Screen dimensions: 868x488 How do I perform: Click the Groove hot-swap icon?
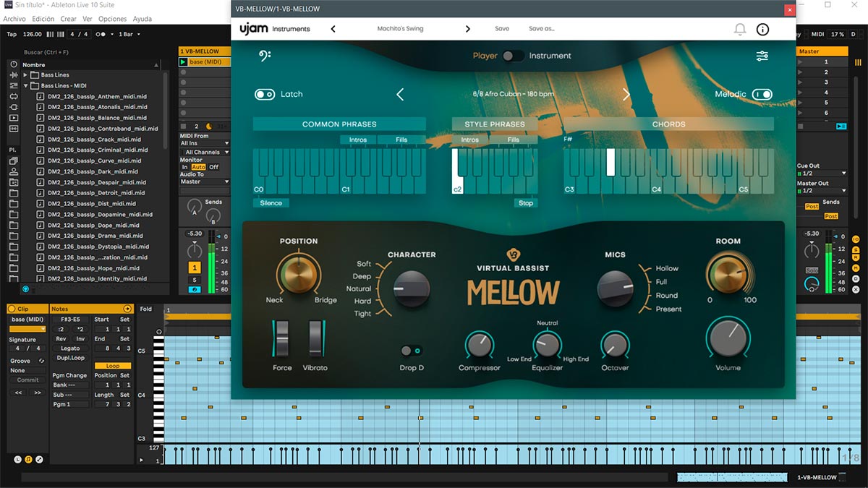coord(41,361)
